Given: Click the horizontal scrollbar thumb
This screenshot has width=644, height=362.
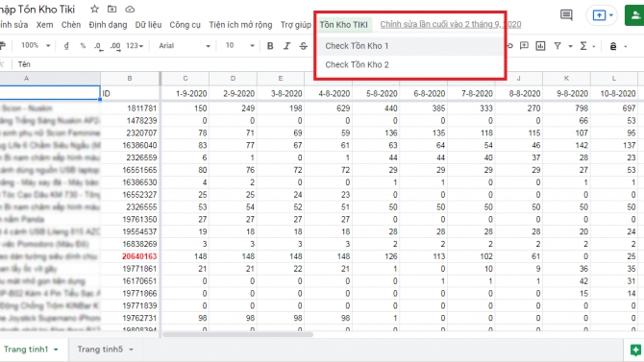Looking at the screenshot, I should coord(237,334).
